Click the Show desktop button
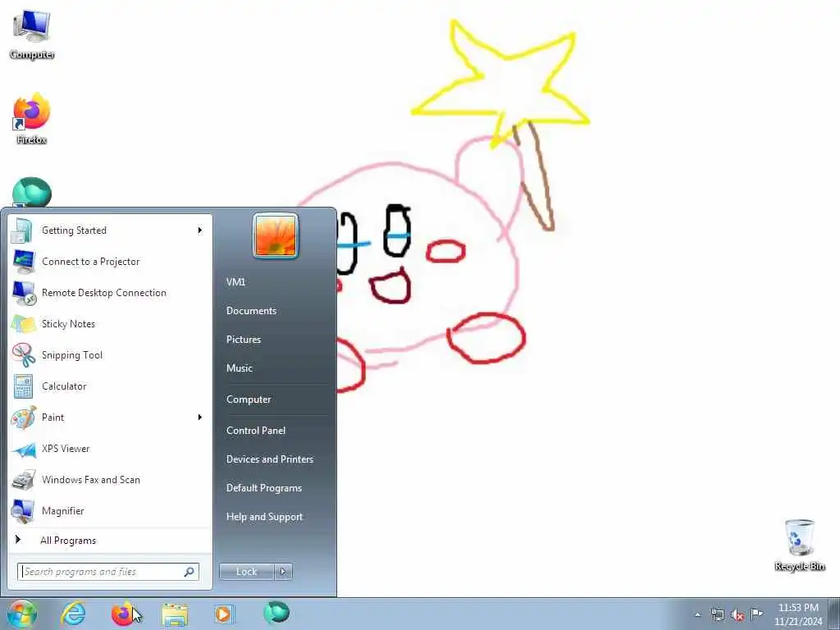The height and width of the screenshot is (630, 840). (834, 614)
